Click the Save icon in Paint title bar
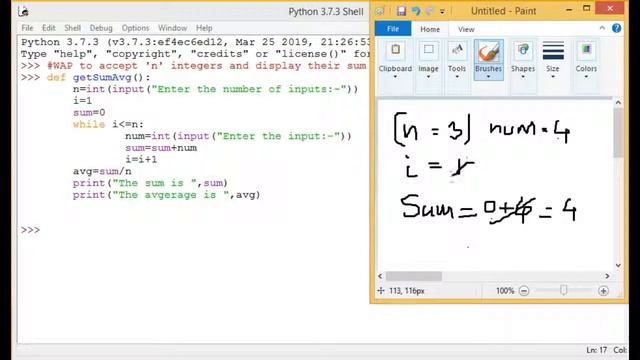The height and width of the screenshot is (360, 640). (401, 11)
